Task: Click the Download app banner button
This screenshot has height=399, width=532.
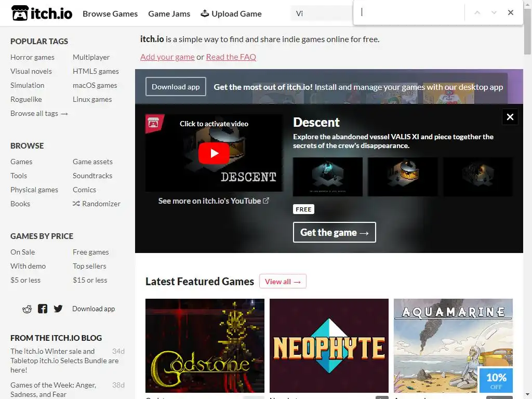Action: [x=176, y=87]
